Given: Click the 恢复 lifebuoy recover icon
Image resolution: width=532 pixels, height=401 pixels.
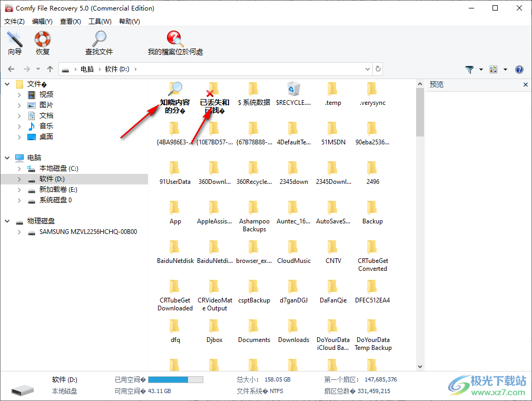Looking at the screenshot, I should coord(43,43).
